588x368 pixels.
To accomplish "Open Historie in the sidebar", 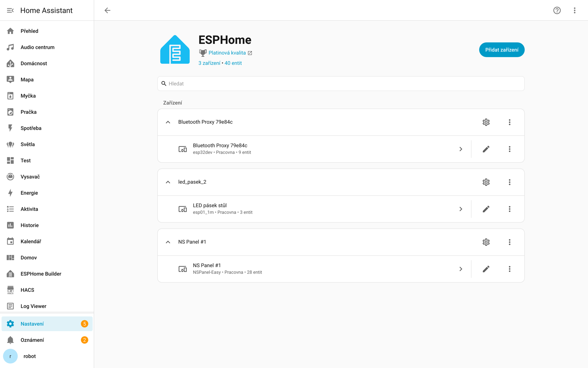I will coord(47,225).
